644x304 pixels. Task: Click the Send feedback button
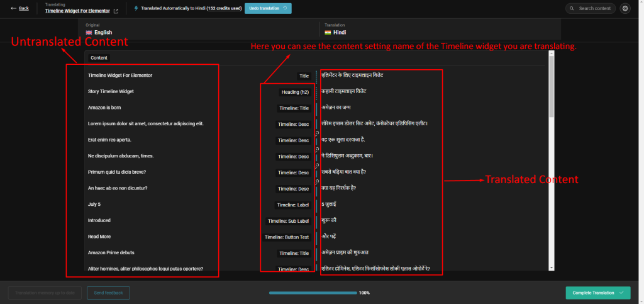point(108,293)
